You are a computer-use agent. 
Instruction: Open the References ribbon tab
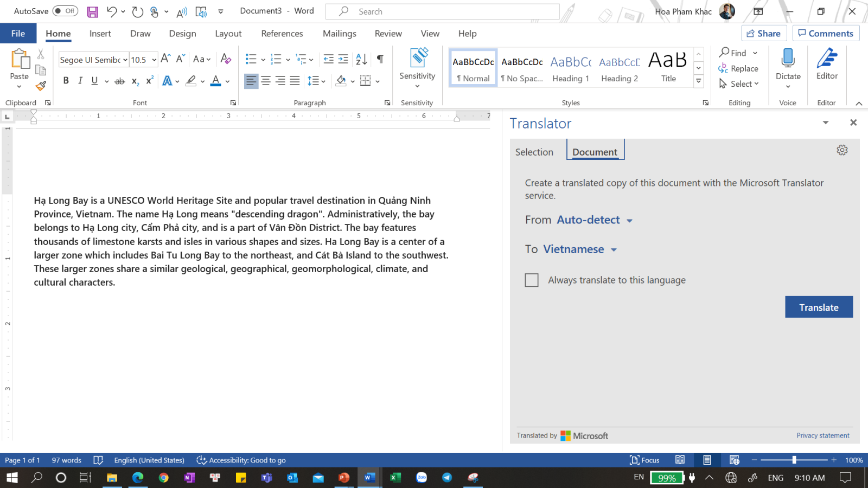click(x=282, y=34)
